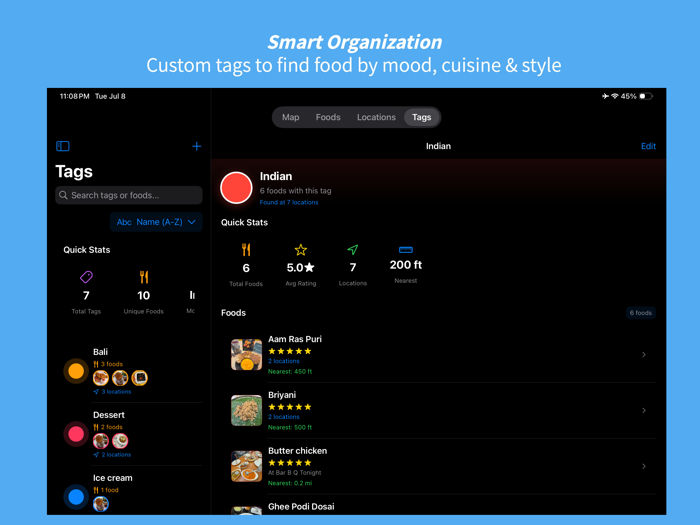Click the '5.0★' average rating value
This screenshot has width=700, height=525.
point(300,267)
